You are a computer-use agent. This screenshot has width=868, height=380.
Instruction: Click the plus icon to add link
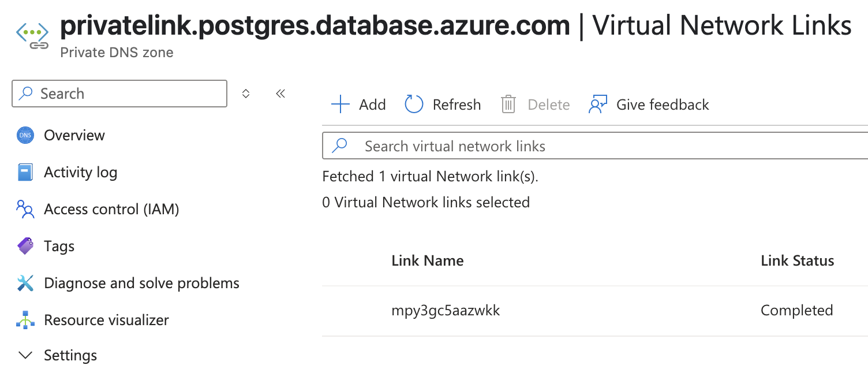click(341, 105)
